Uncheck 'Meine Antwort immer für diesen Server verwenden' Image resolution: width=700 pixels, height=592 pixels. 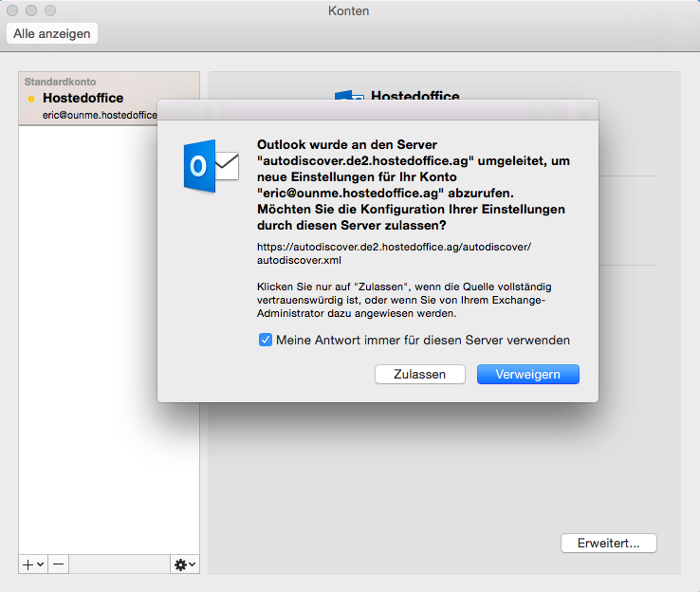pyautogui.click(x=266, y=341)
